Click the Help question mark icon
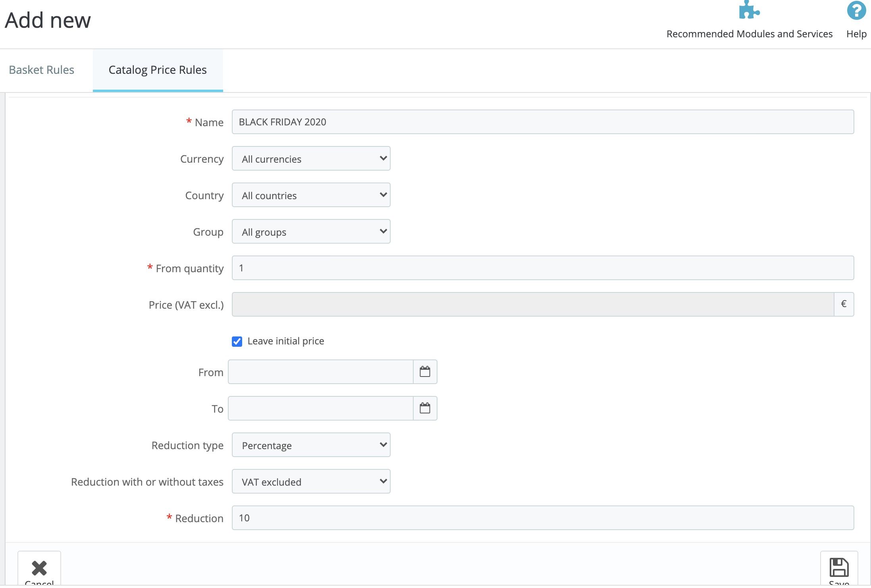This screenshot has height=588, width=871. coord(856,11)
